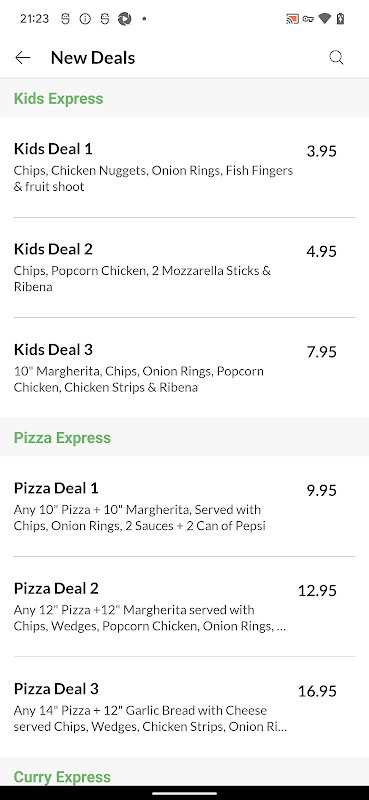Screen dimensions: 369x800
Task: Tap the VPN key status icon
Action: tap(308, 19)
